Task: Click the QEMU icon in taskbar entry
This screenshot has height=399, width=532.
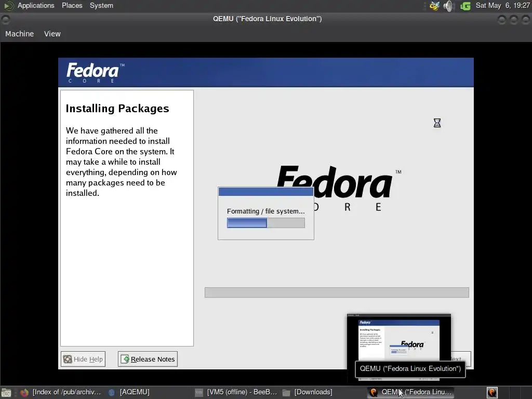Action: (x=374, y=393)
